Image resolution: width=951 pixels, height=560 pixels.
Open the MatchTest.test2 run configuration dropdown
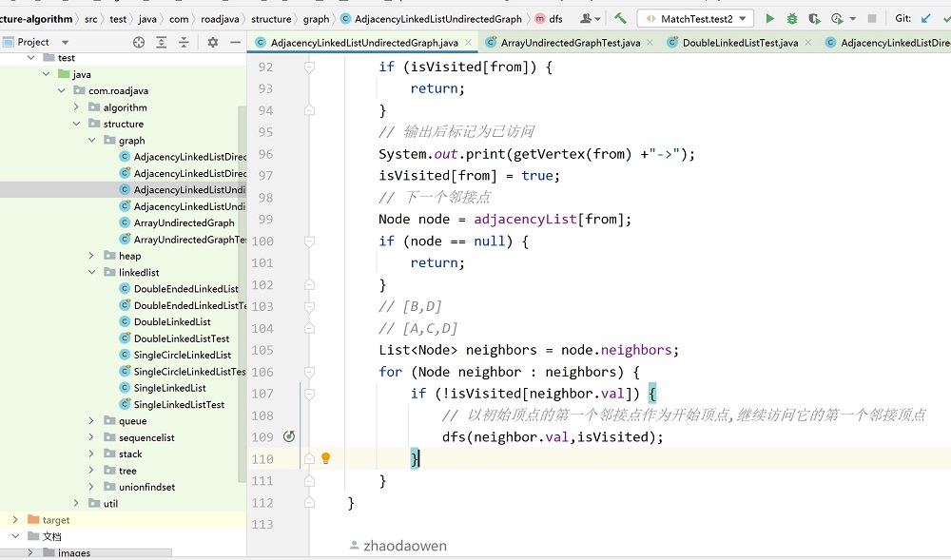[695, 19]
